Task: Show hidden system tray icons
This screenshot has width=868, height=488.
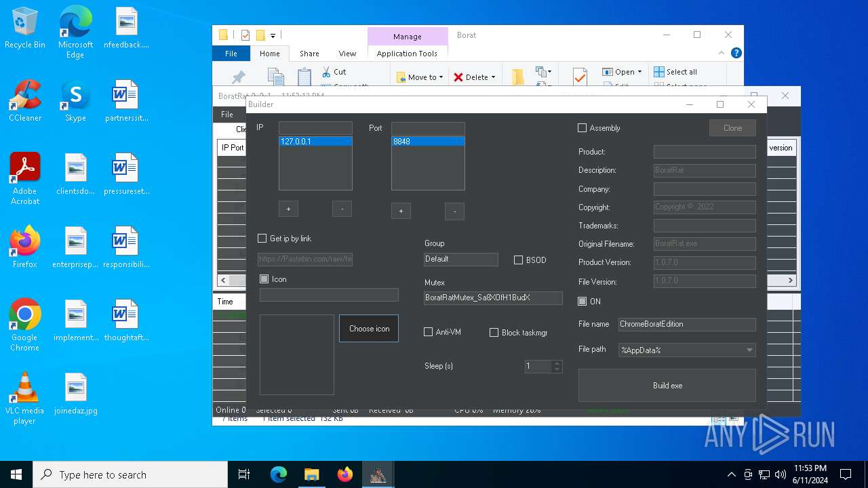Action: tap(731, 474)
